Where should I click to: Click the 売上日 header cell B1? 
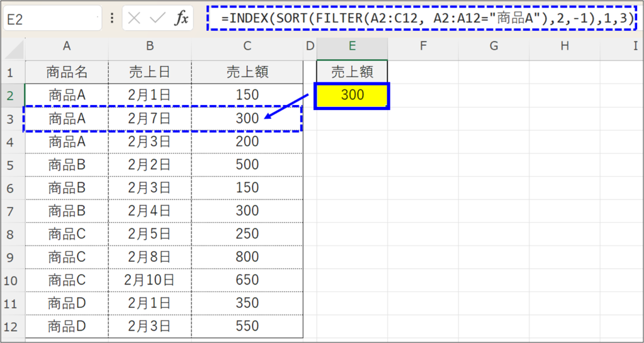coord(150,72)
